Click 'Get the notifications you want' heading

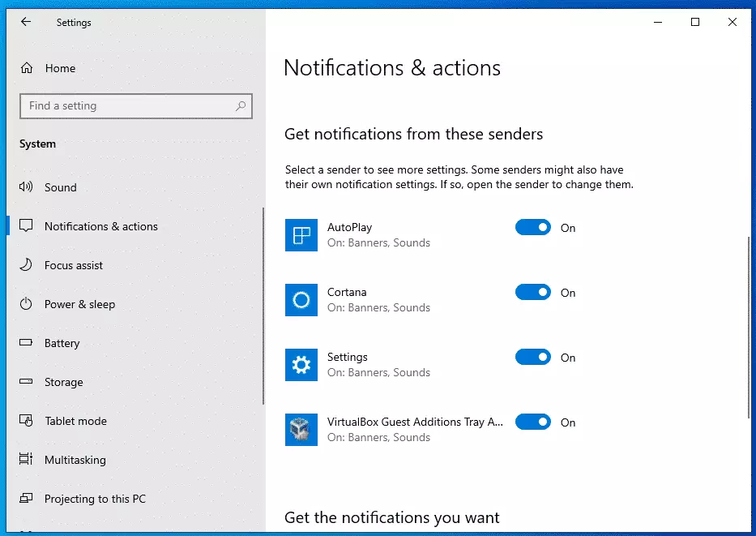[392, 517]
